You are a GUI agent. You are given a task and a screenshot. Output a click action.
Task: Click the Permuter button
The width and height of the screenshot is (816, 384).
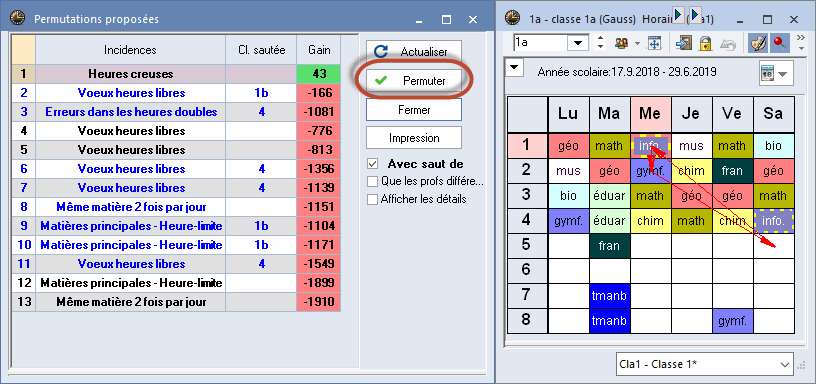coord(414,81)
